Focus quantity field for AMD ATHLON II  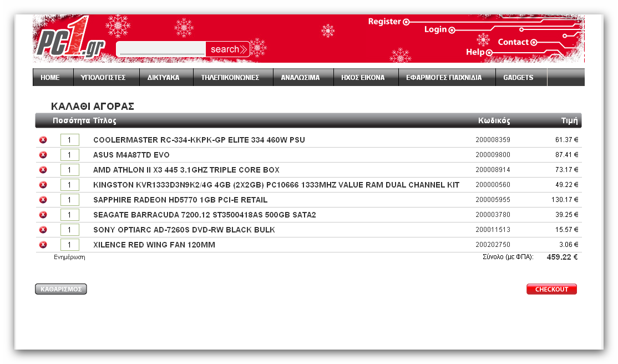pos(70,170)
